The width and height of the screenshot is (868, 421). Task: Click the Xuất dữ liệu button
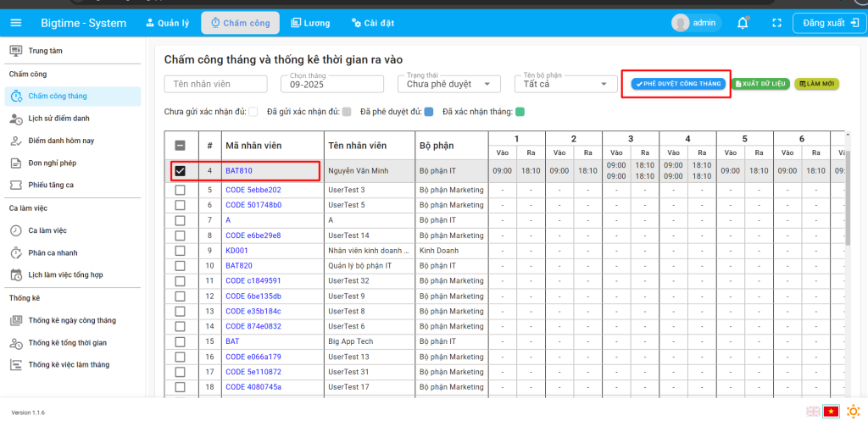761,84
